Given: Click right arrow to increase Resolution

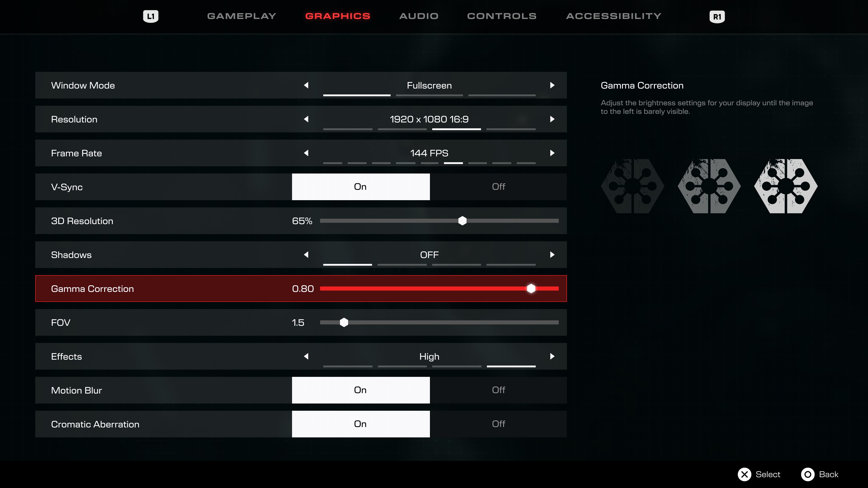Looking at the screenshot, I should pos(552,119).
